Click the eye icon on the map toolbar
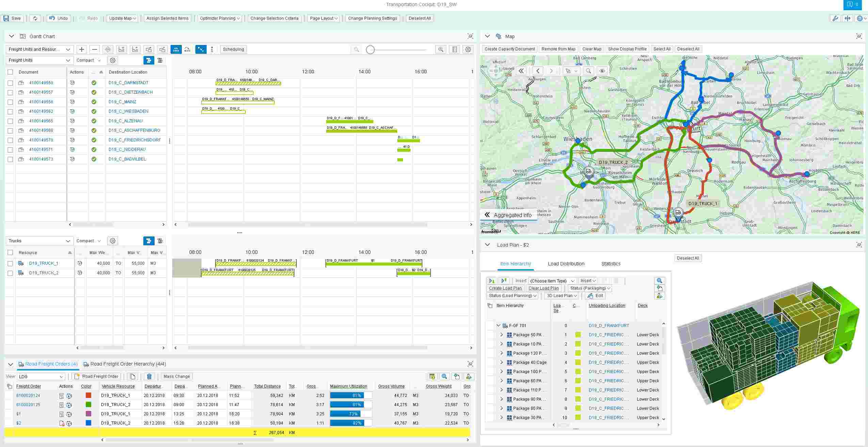Viewport: 868px width, 447px height. click(x=602, y=71)
